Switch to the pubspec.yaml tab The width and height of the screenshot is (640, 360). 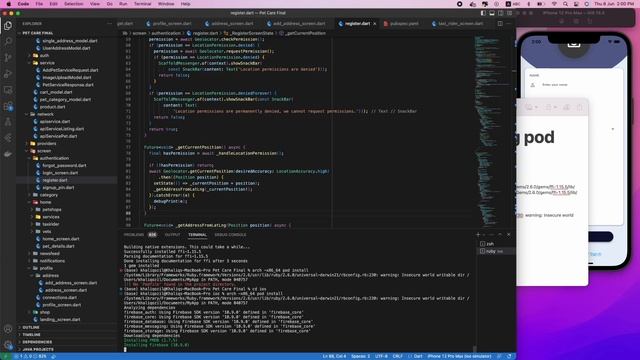pyautogui.click(x=401, y=24)
